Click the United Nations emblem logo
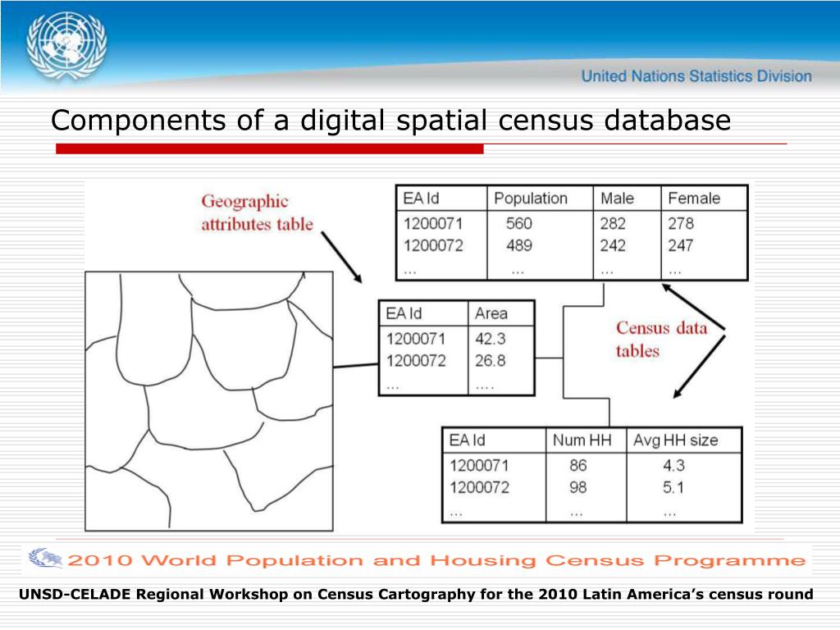840x630 pixels. (x=66, y=46)
